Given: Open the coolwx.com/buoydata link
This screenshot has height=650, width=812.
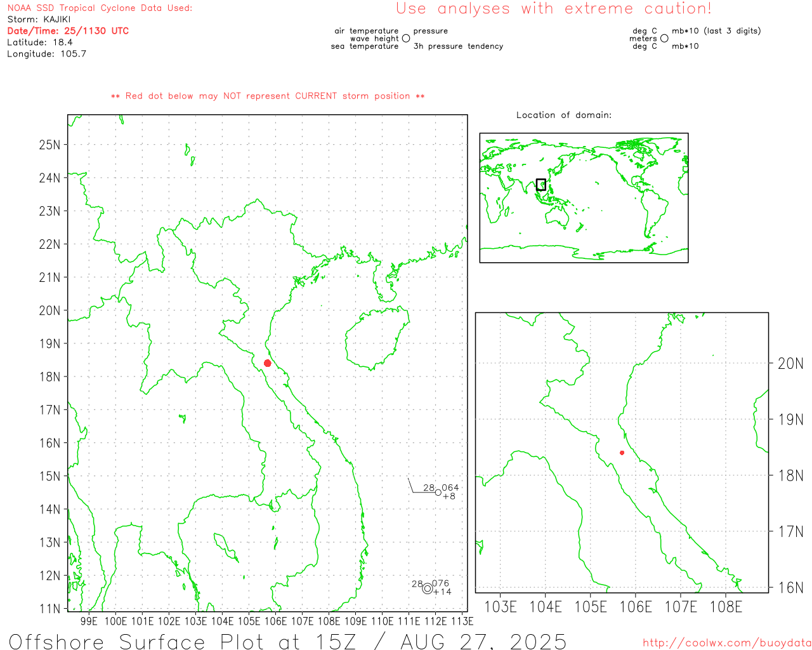Looking at the screenshot, I should click(727, 643).
